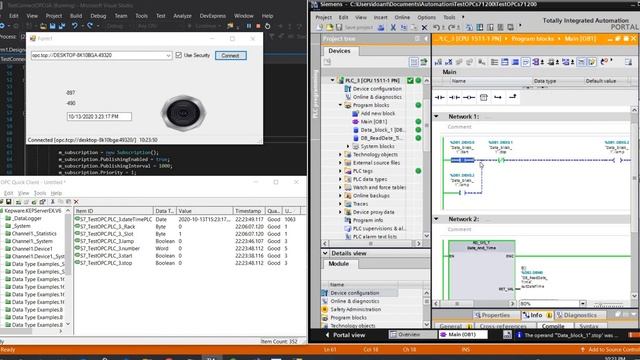Open Visual Studio Analyze menu

182,16
